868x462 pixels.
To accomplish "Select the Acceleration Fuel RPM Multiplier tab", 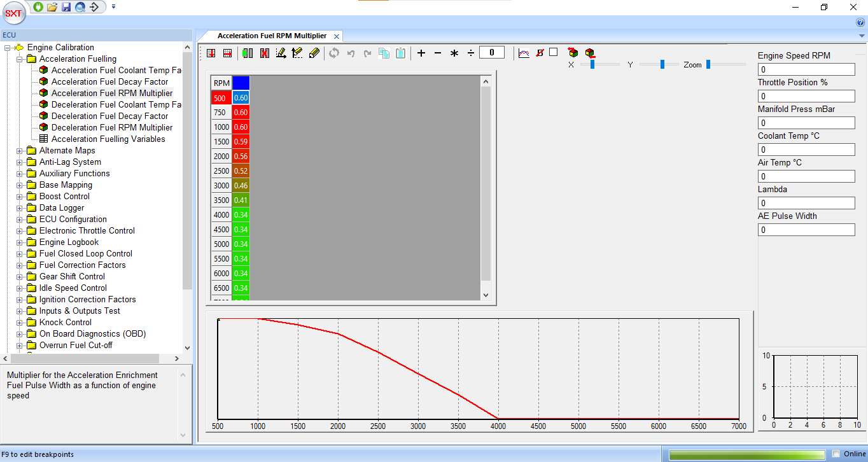I will [272, 36].
